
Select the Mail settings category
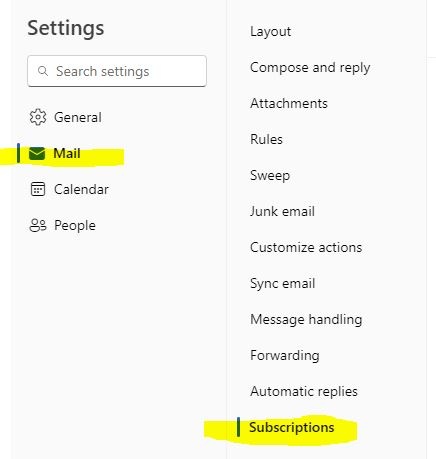(67, 153)
